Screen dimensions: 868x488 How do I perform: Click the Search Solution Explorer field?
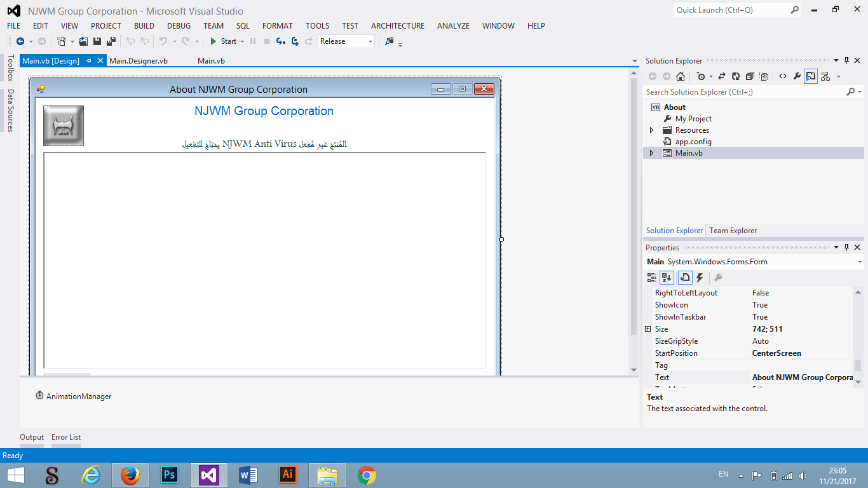click(745, 92)
